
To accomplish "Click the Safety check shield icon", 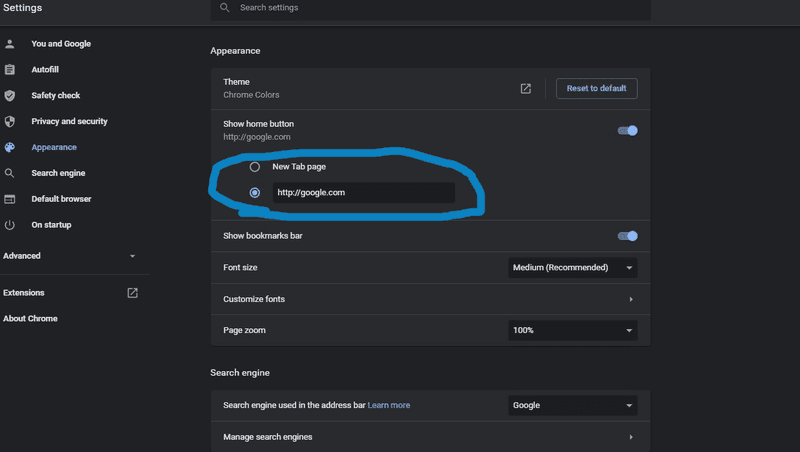I will coord(10,95).
